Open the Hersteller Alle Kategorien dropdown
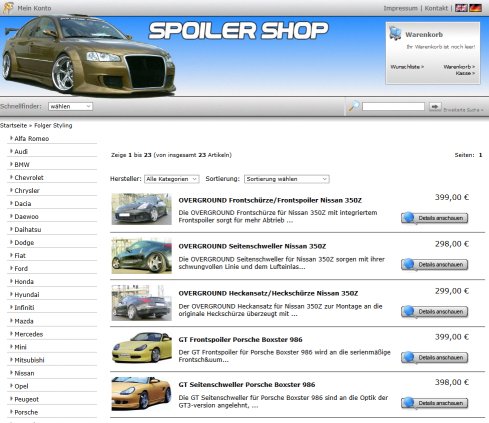Viewport: 489px width, 423px height. (x=172, y=179)
